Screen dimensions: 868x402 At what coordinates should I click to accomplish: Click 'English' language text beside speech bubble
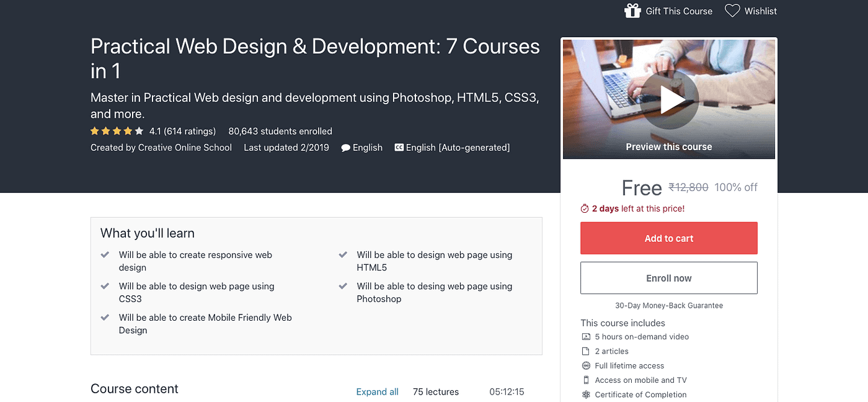click(368, 148)
